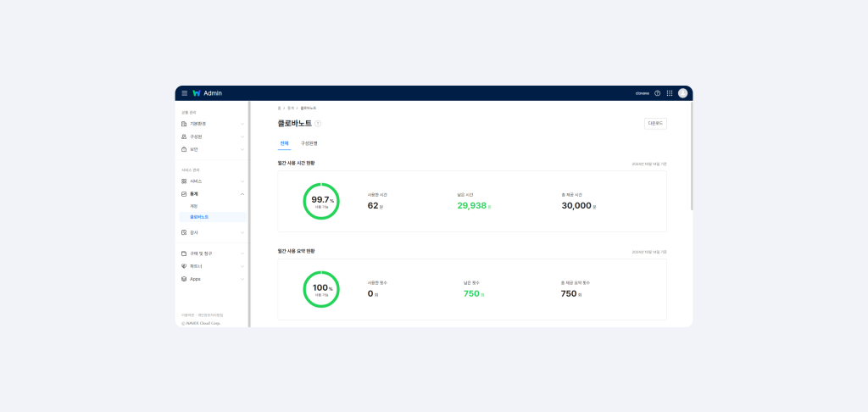Open the apps grid launcher icon

669,93
